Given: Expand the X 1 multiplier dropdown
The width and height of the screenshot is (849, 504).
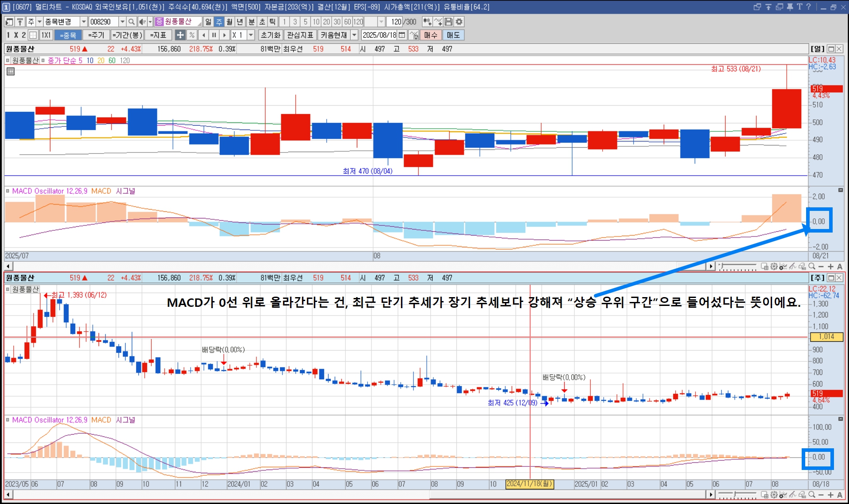Looking at the screenshot, I should 251,35.
